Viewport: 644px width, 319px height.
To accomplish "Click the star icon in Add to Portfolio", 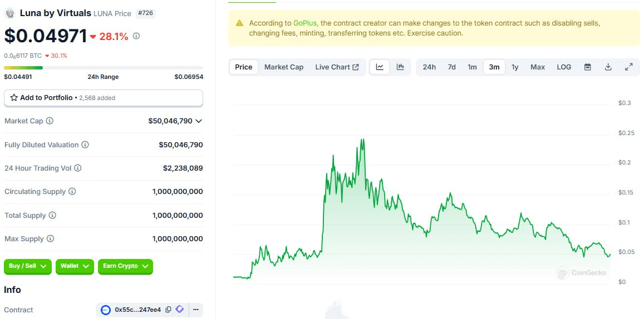I will point(14,98).
